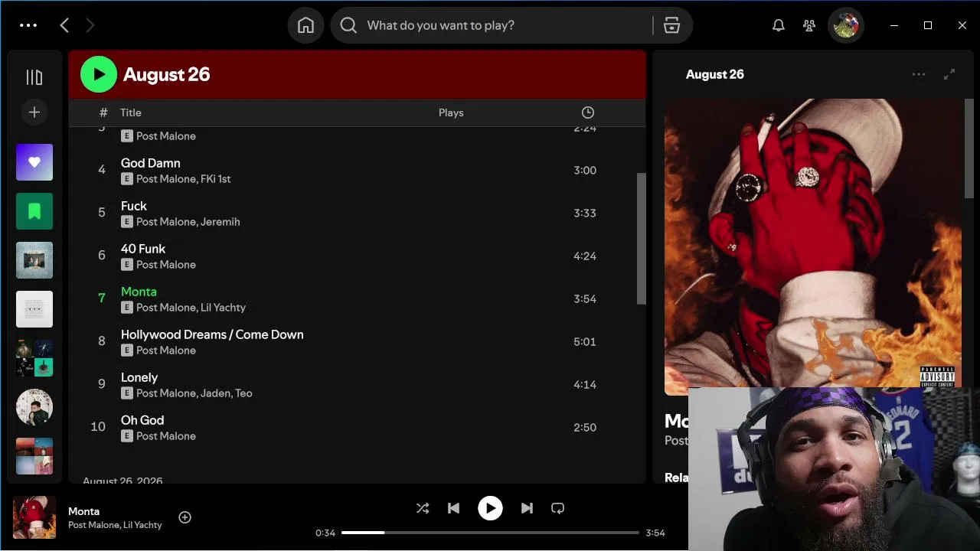Open Teo artist link
The width and height of the screenshot is (980, 551).
point(244,393)
